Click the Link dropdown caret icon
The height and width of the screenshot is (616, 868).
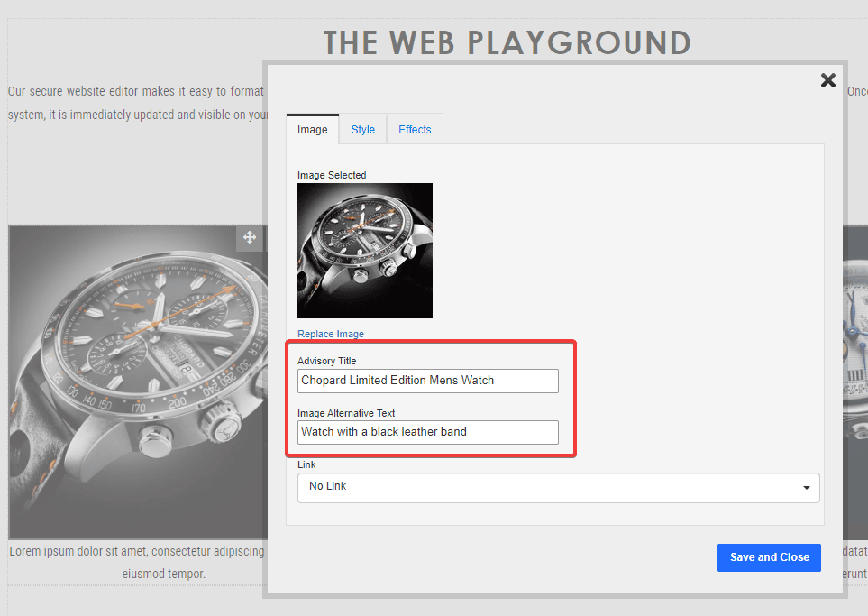pyautogui.click(x=807, y=487)
